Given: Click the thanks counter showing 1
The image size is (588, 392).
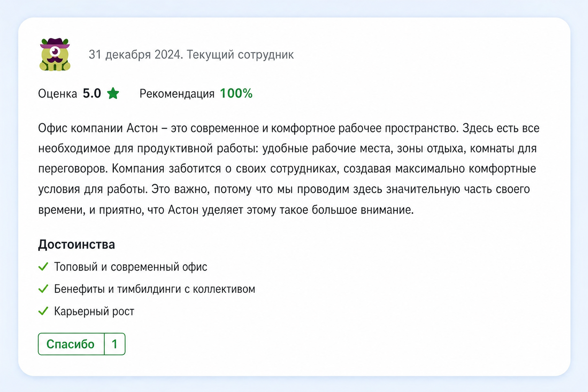Looking at the screenshot, I should (114, 344).
